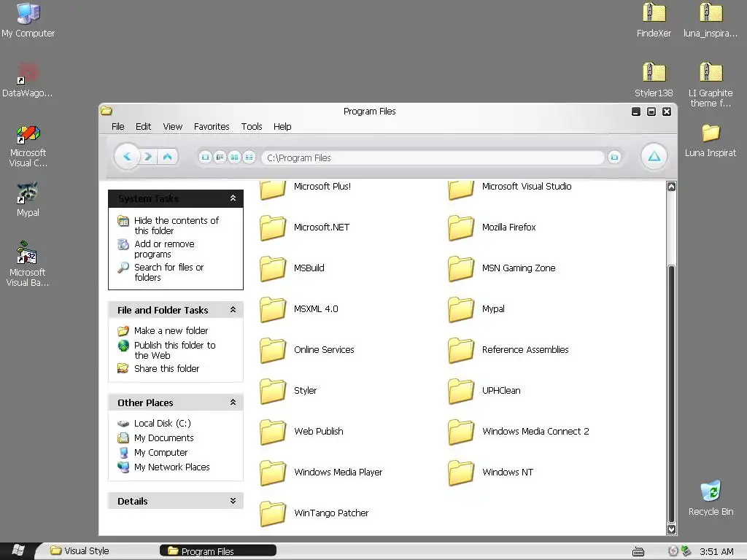Select the Mypal desktop shortcut

[x=28, y=200]
